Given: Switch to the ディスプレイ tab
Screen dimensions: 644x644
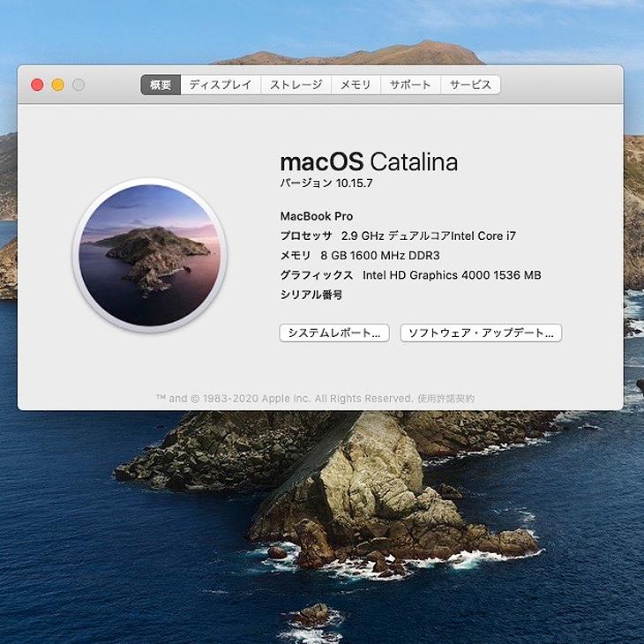Looking at the screenshot, I should coord(221,85).
